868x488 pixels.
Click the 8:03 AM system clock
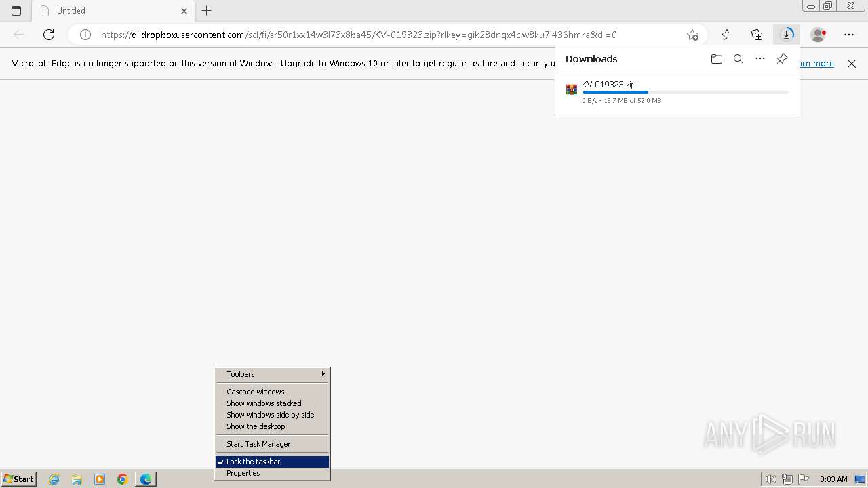833,479
